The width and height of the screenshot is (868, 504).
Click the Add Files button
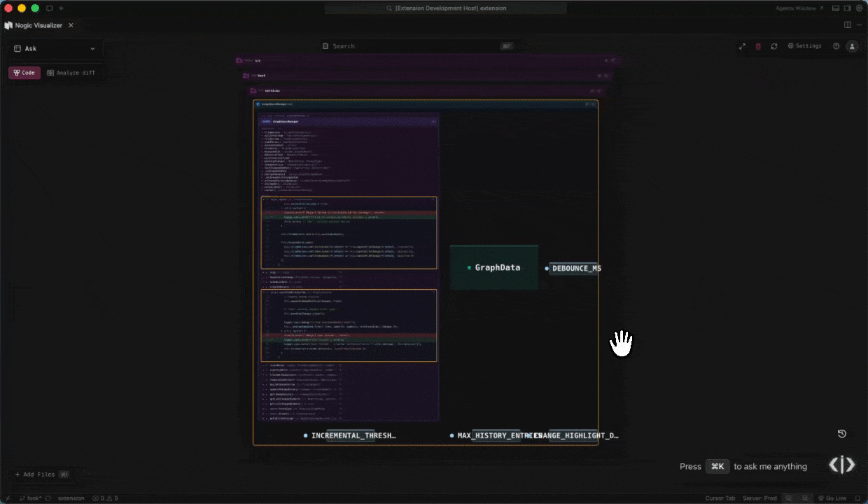pos(42,475)
